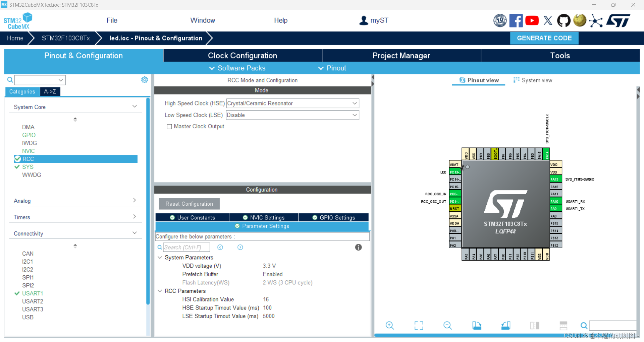Viewport: 644px width, 342px height.
Task: Switch to the Clock Configuration tab
Action: coord(243,56)
